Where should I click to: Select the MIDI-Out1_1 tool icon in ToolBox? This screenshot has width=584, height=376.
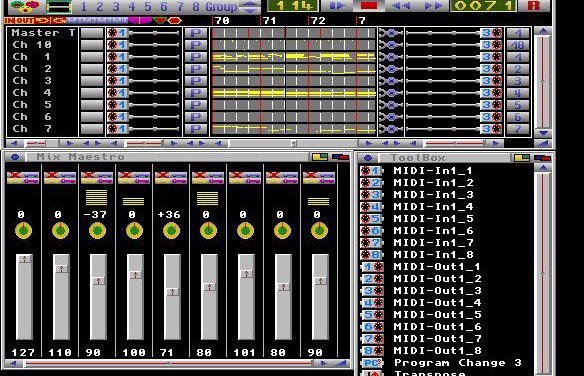pos(372,267)
